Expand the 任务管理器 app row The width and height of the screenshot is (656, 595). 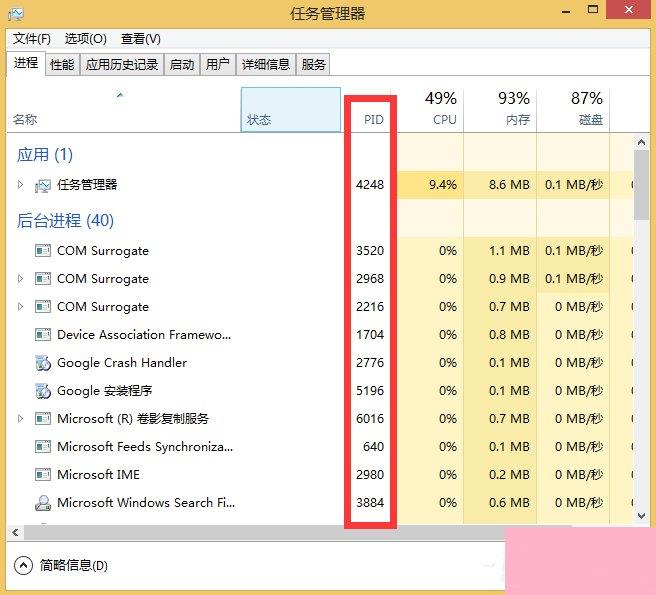(x=20, y=185)
